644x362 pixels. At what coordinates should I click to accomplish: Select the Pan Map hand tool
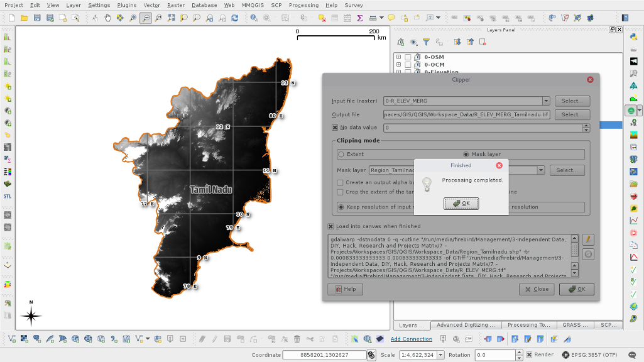pyautogui.click(x=107, y=18)
